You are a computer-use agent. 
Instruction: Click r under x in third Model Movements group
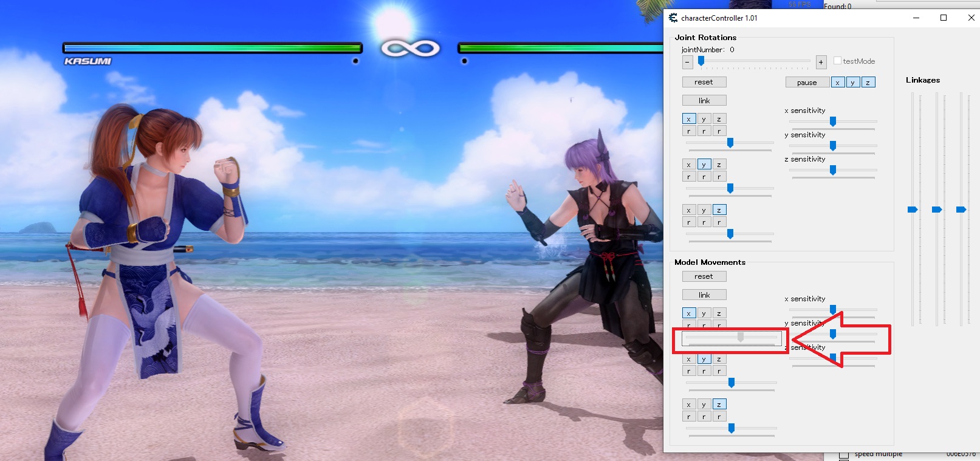(689, 417)
